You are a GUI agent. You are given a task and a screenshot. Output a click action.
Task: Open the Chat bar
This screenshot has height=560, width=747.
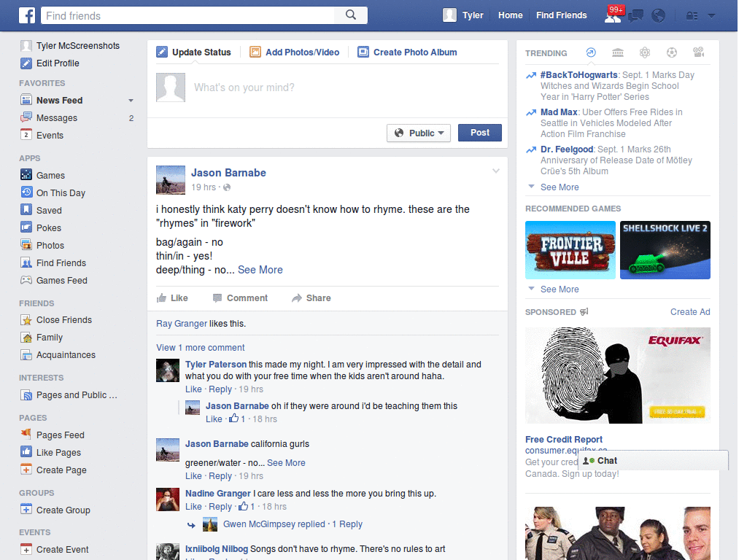click(x=653, y=461)
